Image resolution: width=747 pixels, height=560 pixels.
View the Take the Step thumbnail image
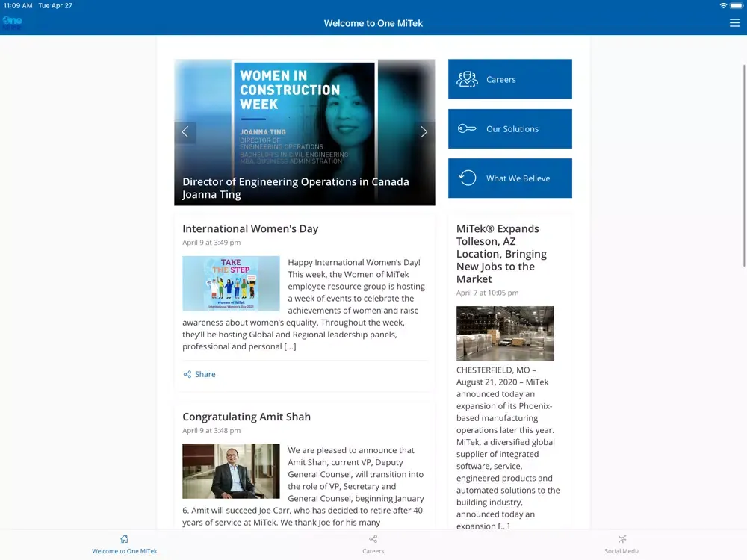tap(231, 283)
